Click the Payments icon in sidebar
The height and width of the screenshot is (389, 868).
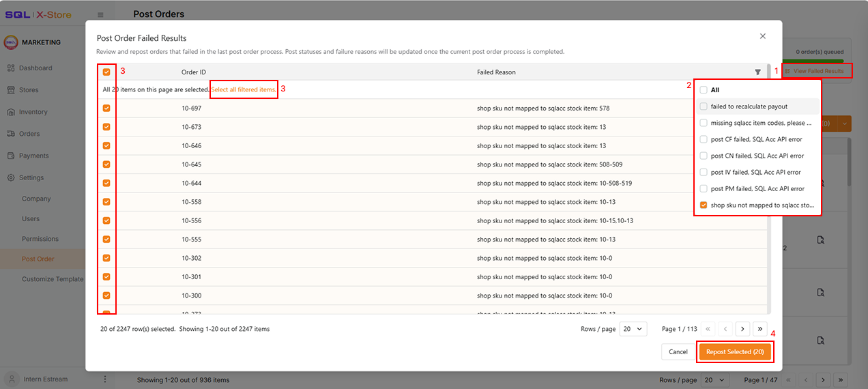[11, 156]
